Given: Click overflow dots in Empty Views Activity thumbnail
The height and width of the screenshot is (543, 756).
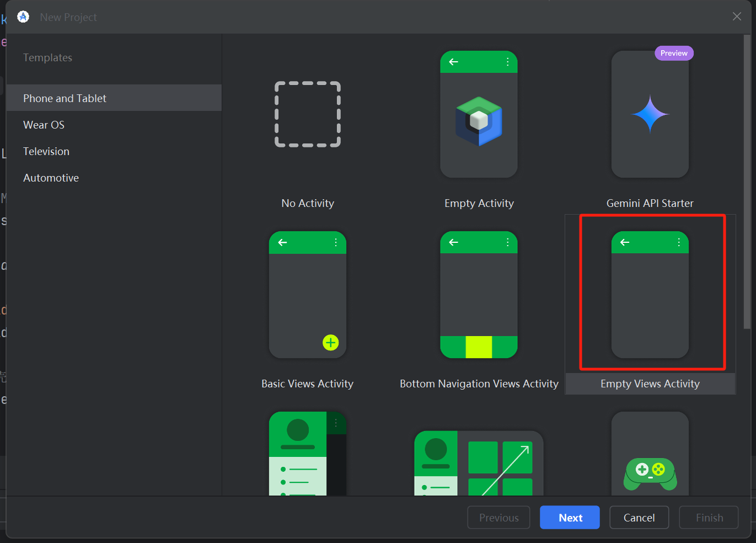Looking at the screenshot, I should (678, 242).
